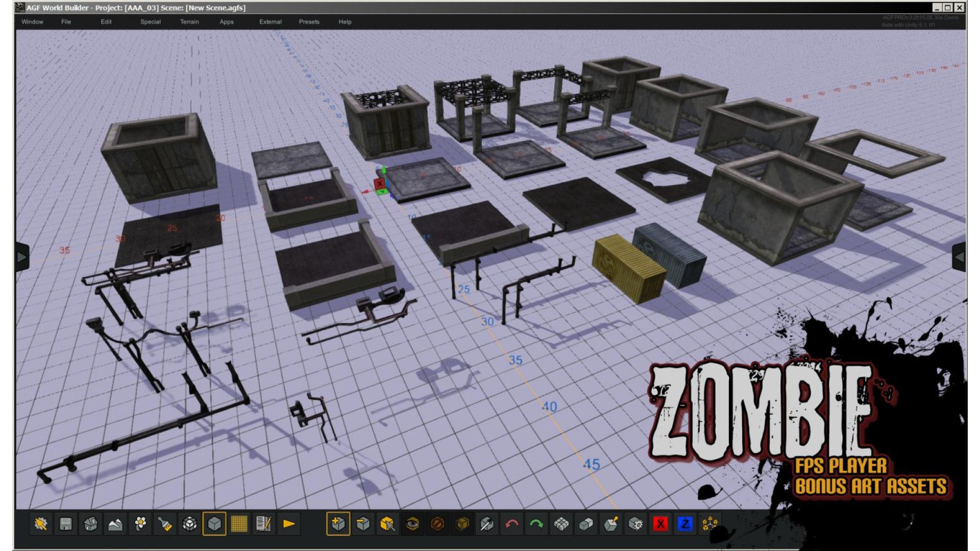Click the green redo arrow
The image size is (980, 551).
536,524
